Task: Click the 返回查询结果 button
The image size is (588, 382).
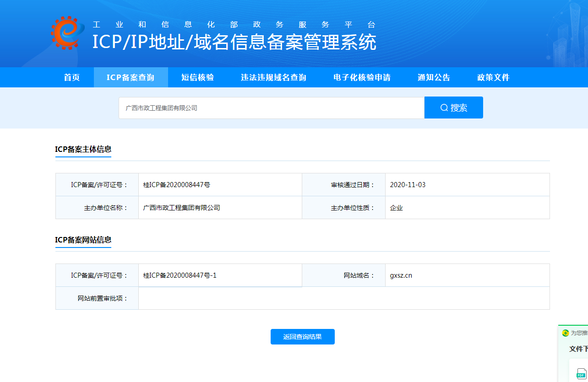Action: pos(302,336)
